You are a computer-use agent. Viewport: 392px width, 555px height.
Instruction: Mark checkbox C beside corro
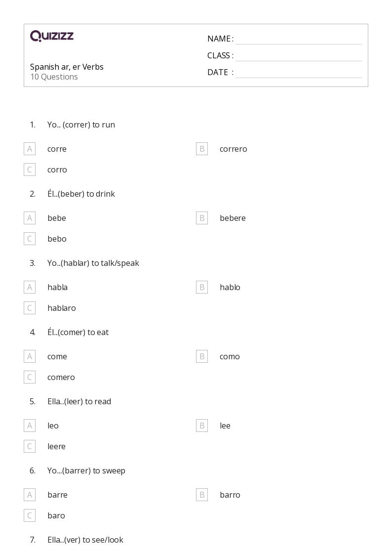[30, 170]
